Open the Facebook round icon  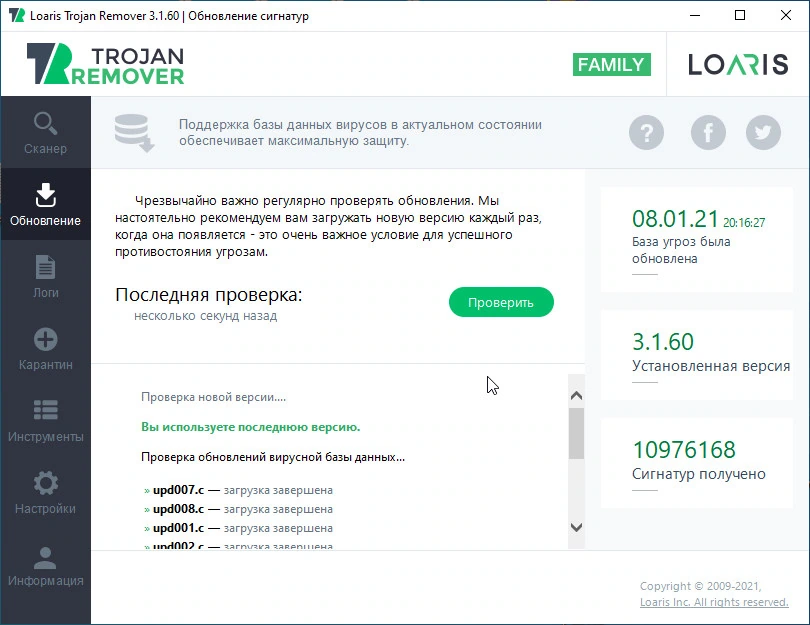click(x=708, y=133)
